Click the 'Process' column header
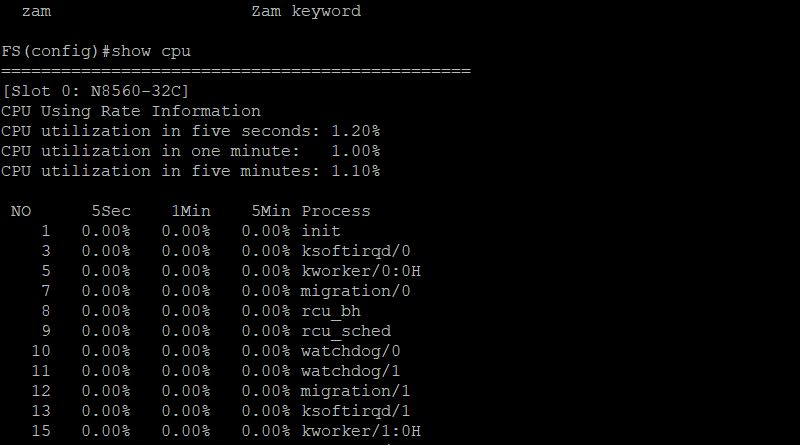The image size is (800, 445). 336,211
